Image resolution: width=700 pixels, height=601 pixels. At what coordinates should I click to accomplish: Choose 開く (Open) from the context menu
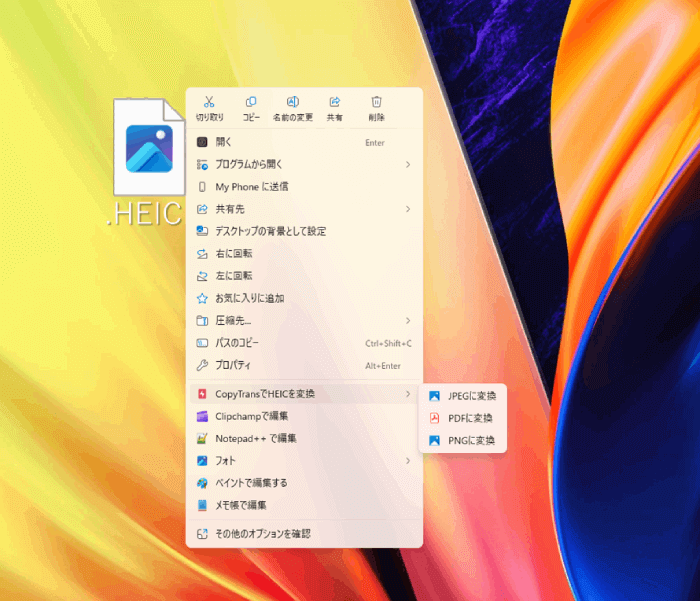pos(304,142)
